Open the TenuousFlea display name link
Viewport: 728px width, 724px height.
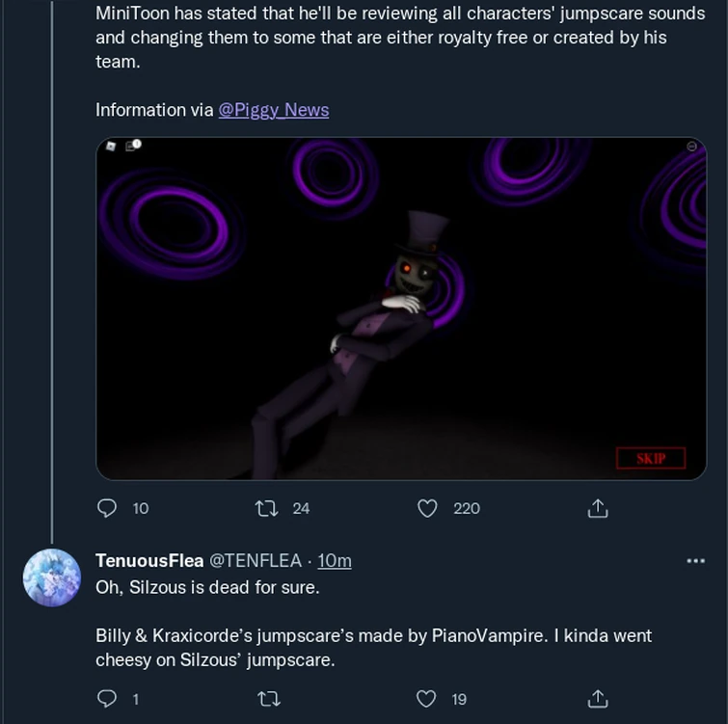pyautogui.click(x=148, y=561)
